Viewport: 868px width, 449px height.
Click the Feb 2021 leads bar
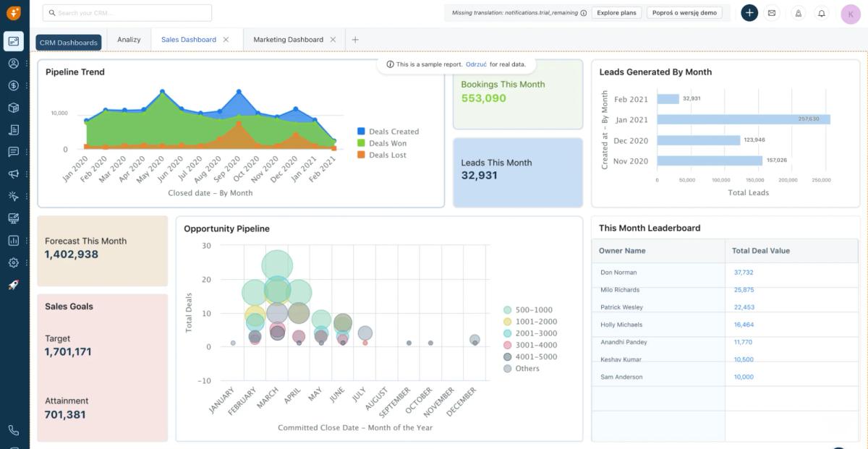[x=668, y=99]
